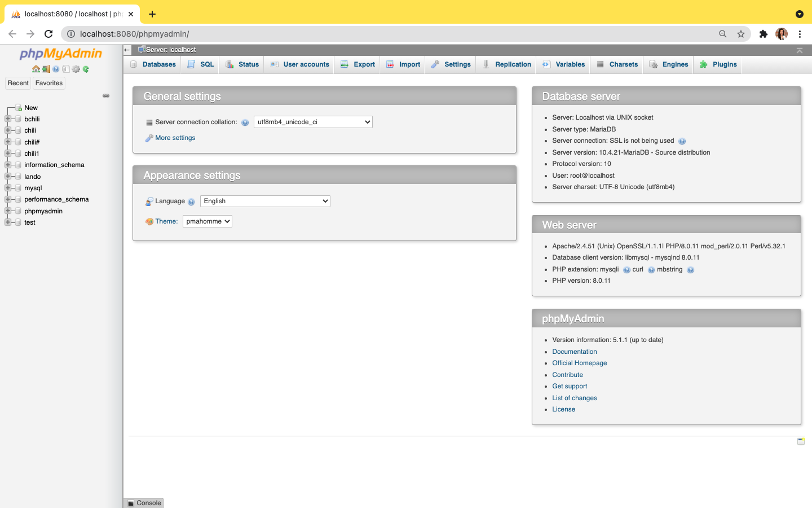Click the SSL info help icon

coord(682,141)
